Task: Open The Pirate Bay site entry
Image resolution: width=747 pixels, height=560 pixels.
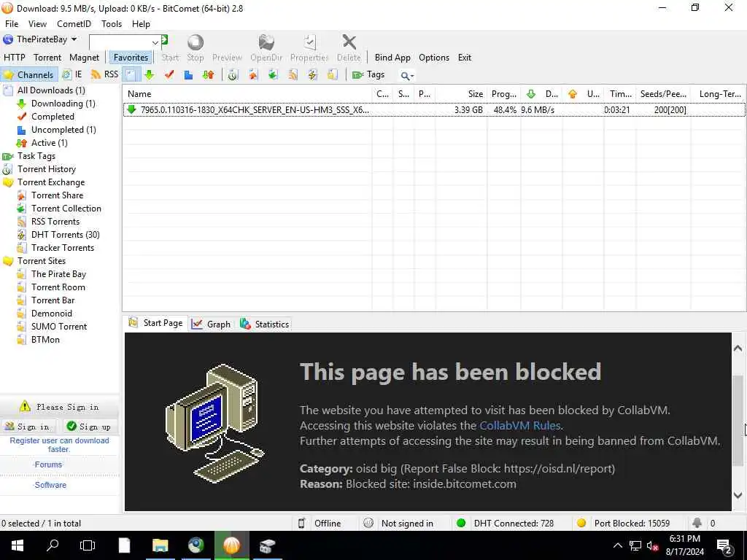Action: [58, 274]
